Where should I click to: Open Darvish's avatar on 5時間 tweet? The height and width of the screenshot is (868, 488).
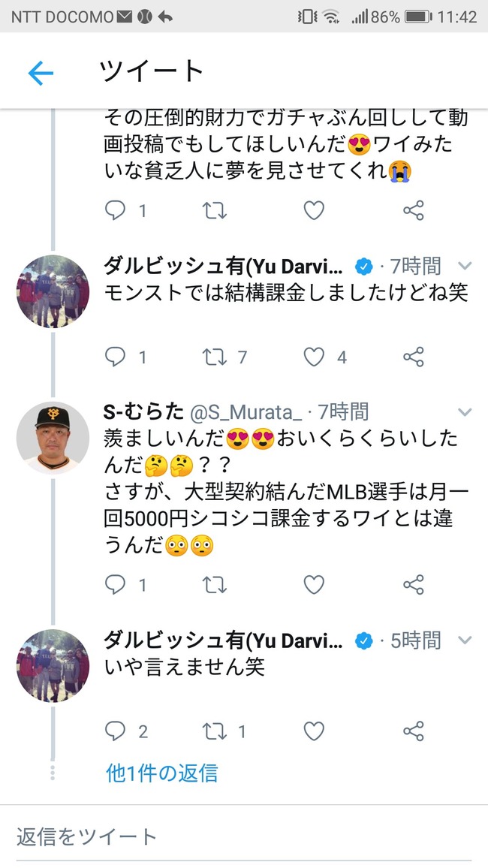[53, 666]
